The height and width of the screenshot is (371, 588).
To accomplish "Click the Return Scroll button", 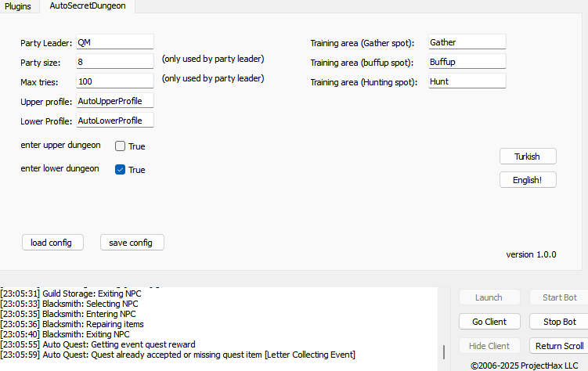I will coord(559,346).
